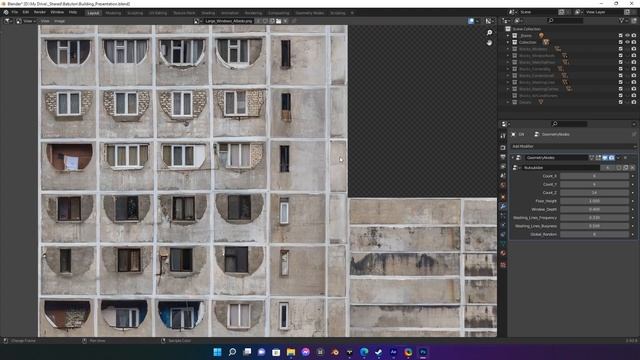Open the Window menu
Image resolution: width=640 pixels, height=360 pixels.
point(57,12)
